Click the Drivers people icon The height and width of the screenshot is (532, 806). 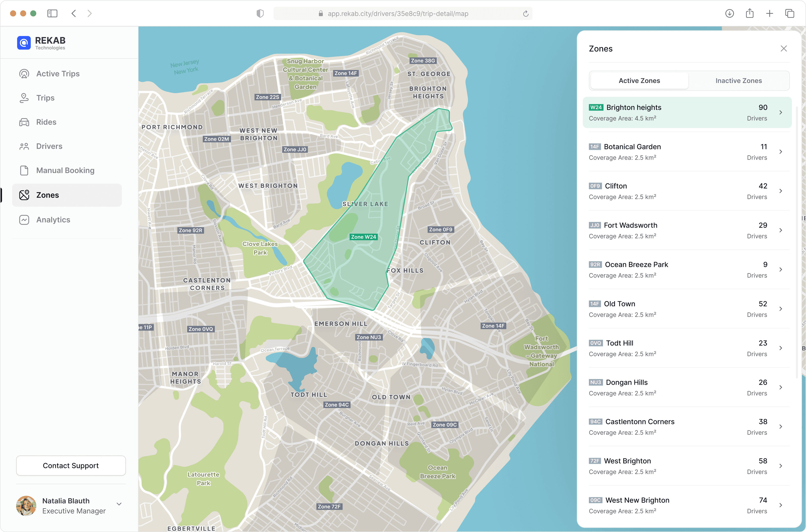click(24, 146)
